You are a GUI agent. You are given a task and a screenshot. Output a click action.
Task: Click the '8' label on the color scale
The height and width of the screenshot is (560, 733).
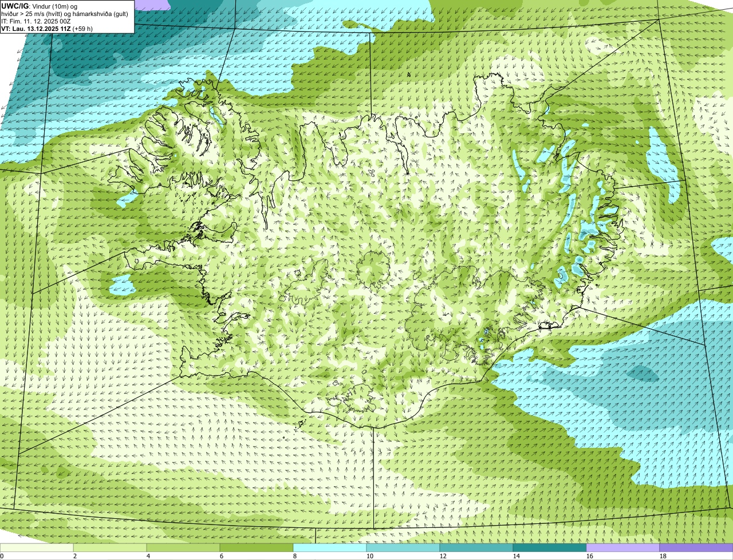pos(295,556)
